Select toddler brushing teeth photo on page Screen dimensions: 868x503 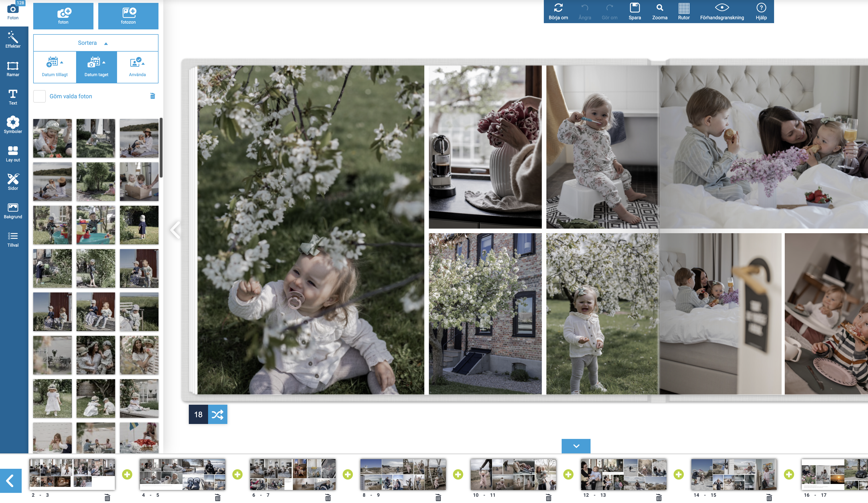click(x=602, y=147)
